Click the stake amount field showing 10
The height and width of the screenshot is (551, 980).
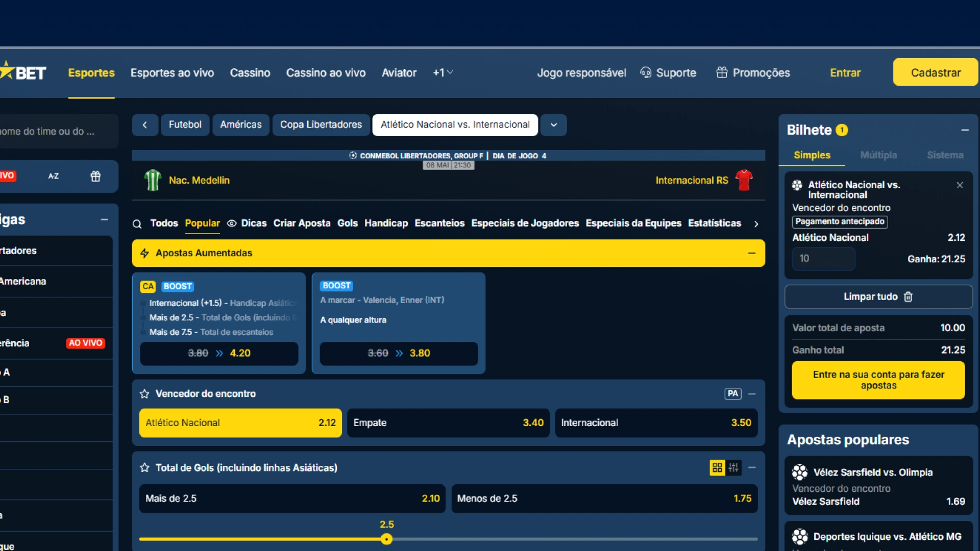(x=823, y=259)
